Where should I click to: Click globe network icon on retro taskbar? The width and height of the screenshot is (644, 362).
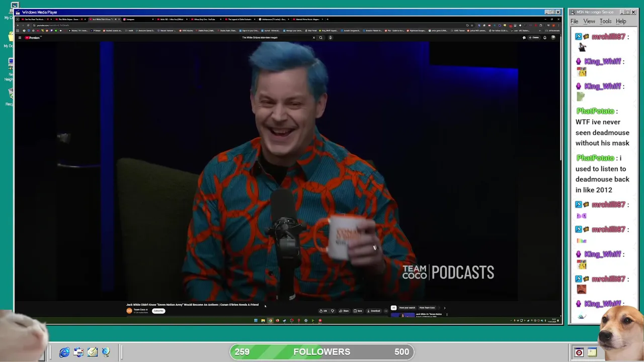point(106,352)
